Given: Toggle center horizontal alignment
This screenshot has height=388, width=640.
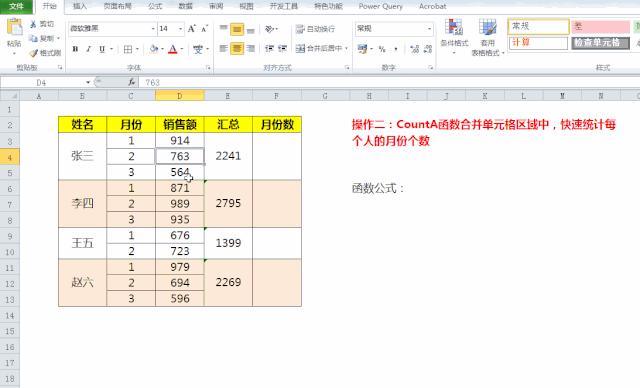Looking at the screenshot, I should [x=237, y=49].
